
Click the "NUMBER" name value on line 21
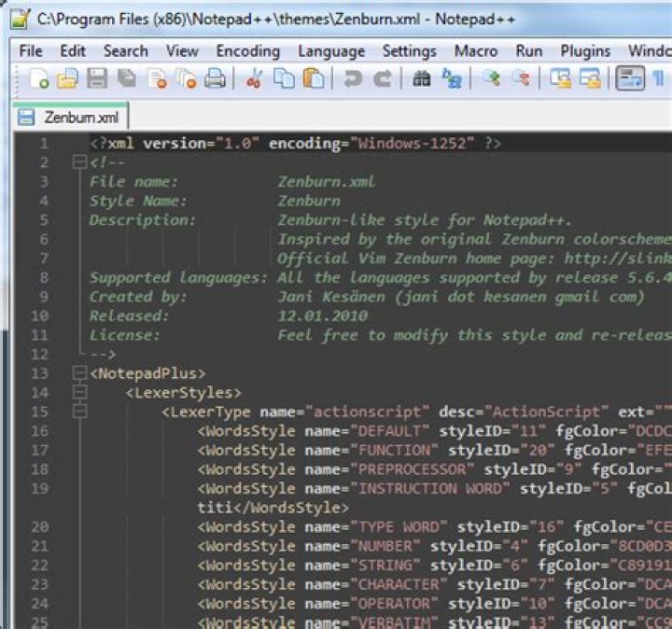[x=385, y=546]
